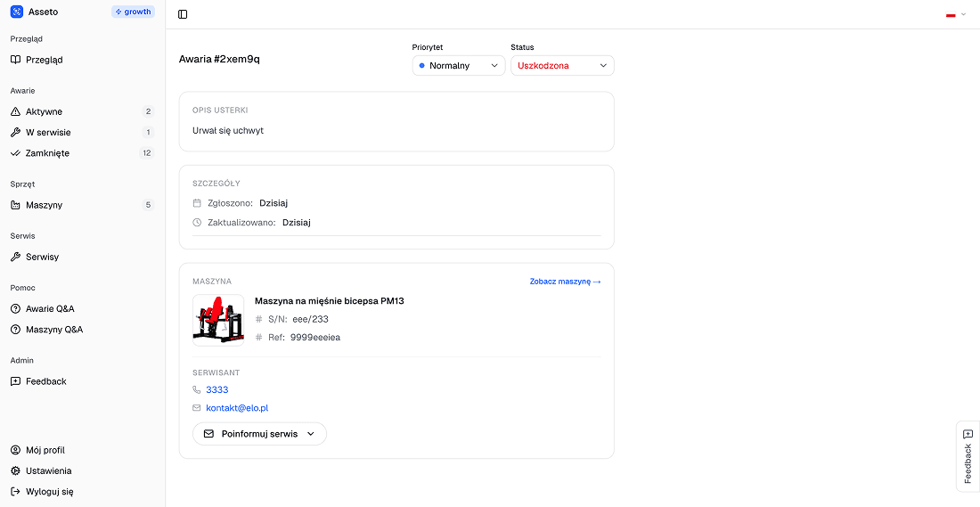
Task: Click the calendar icon beside Zgłoszono
Action: tap(197, 203)
